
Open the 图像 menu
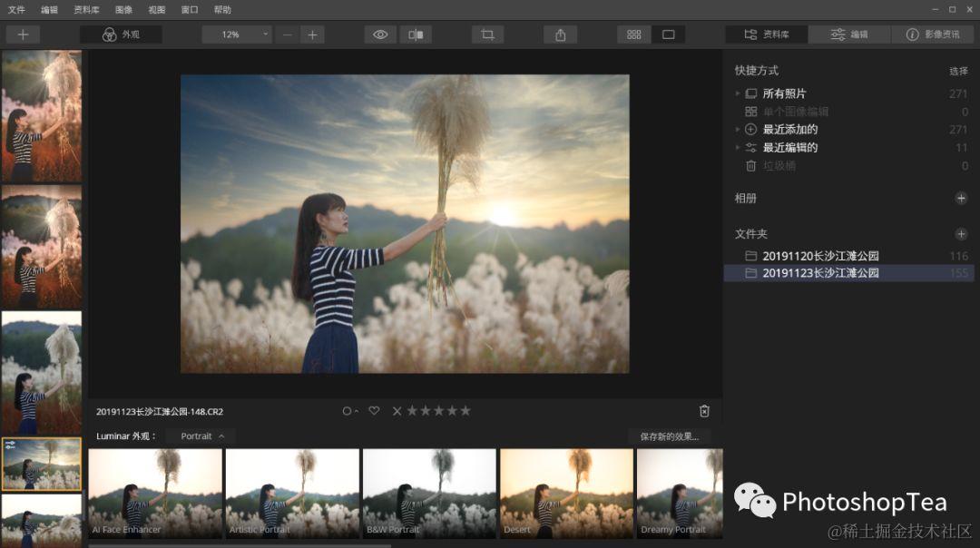click(x=123, y=9)
